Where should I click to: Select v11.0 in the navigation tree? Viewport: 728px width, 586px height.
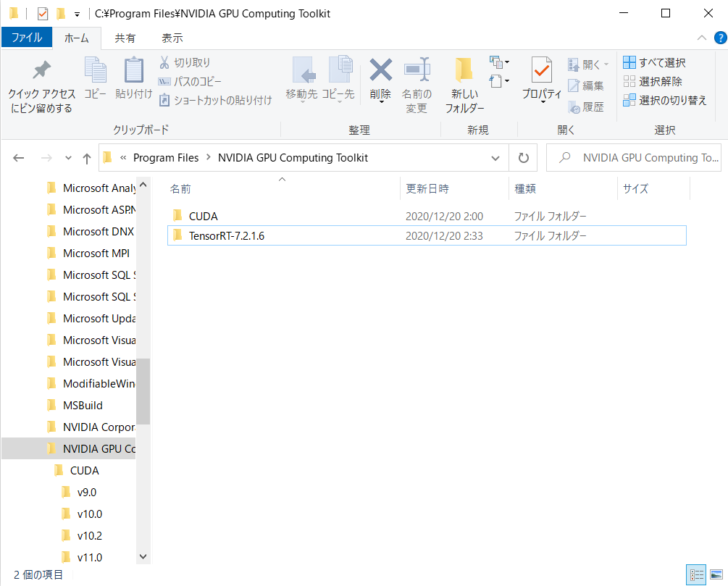(89, 557)
